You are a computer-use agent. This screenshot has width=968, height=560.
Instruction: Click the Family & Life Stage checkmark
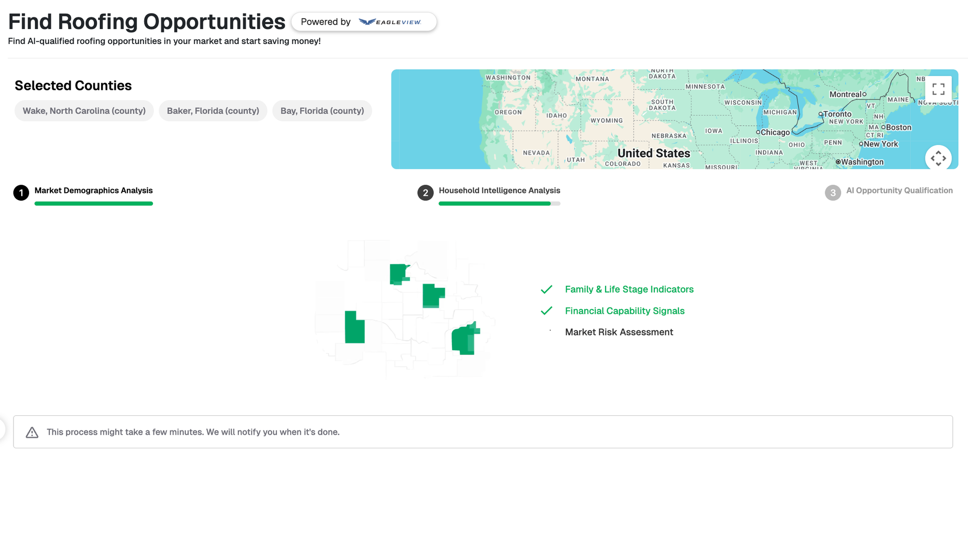(x=546, y=289)
